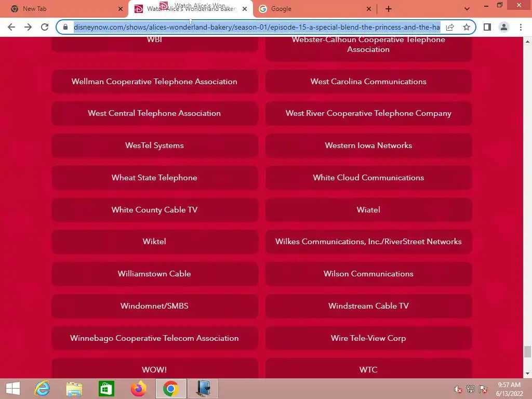Select Williamstown Cable
The height and width of the screenshot is (399, 532).
point(155,274)
